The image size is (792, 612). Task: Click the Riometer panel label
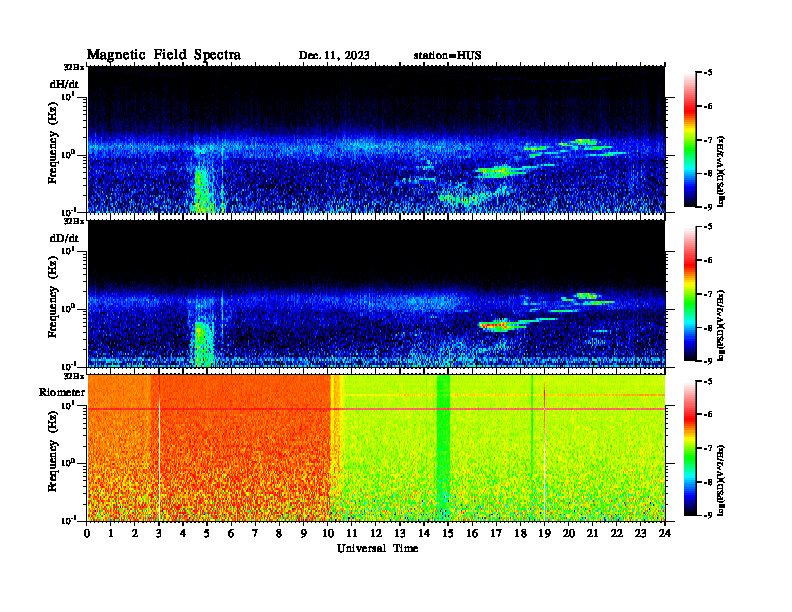62,392
